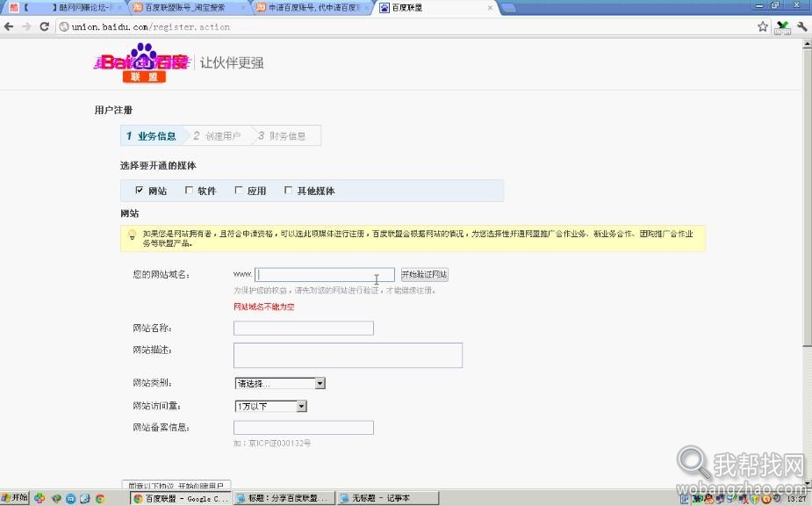Focus the 网站名称 input field
812x506 pixels.
pyautogui.click(x=304, y=329)
